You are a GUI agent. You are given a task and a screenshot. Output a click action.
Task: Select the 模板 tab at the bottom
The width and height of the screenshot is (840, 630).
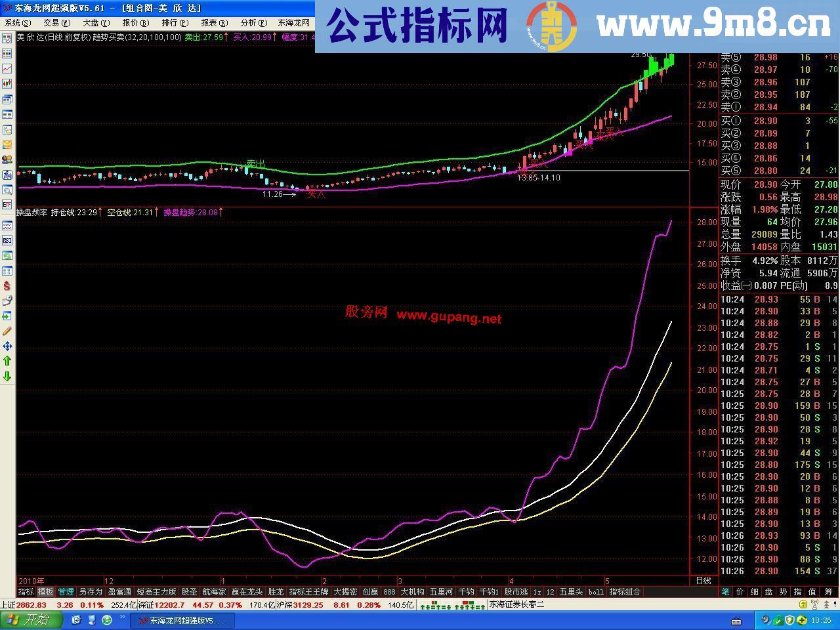45,592
